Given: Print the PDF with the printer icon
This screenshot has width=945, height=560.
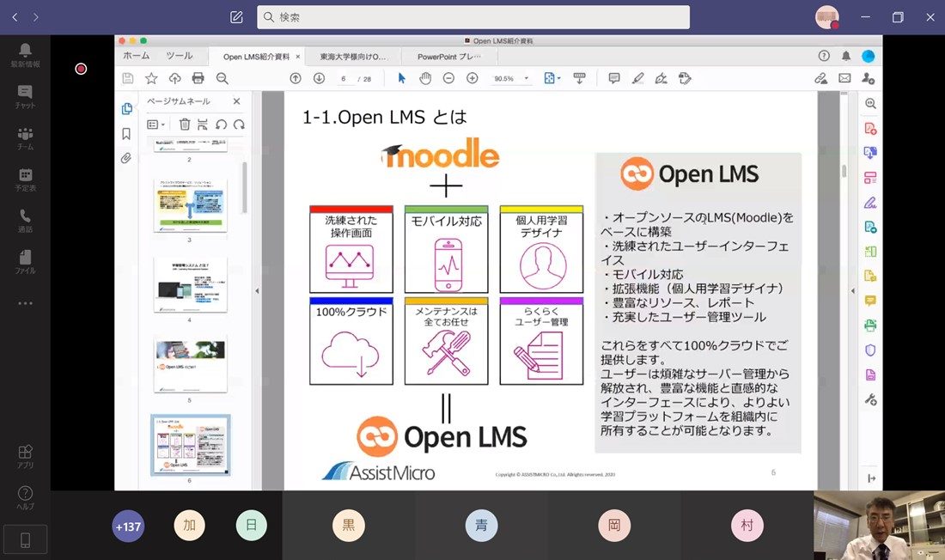Looking at the screenshot, I should pyautogui.click(x=198, y=78).
